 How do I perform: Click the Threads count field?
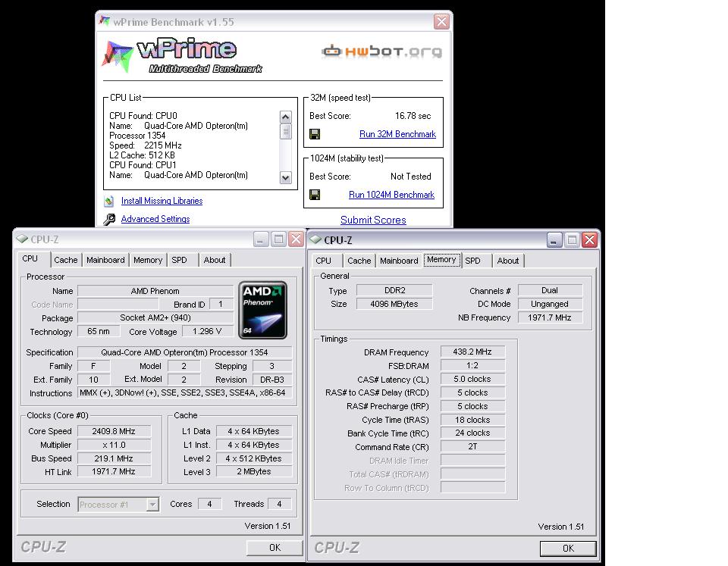pyautogui.click(x=279, y=504)
